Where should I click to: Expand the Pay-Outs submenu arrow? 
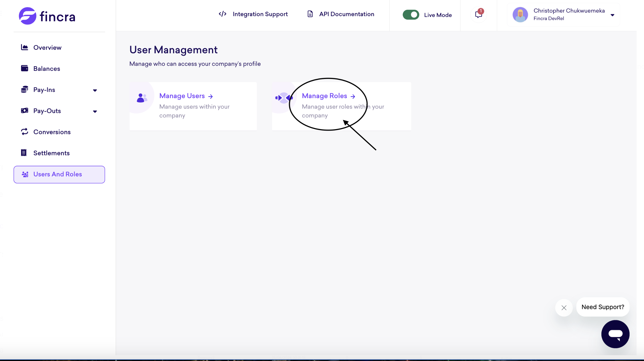pos(95,111)
